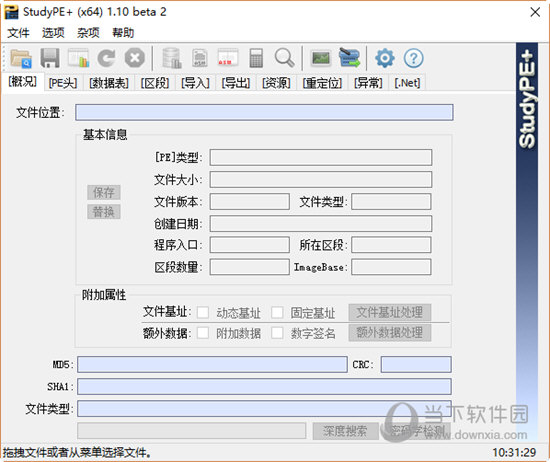Screen dimensions: 550x462
Task: Open the chart report toolbar icon
Action: 78,58
